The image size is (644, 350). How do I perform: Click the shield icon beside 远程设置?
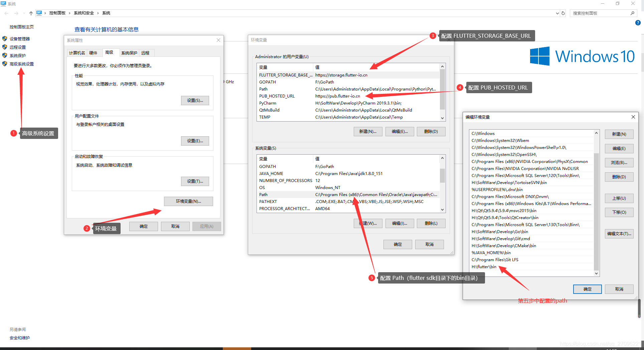[x=5, y=47]
